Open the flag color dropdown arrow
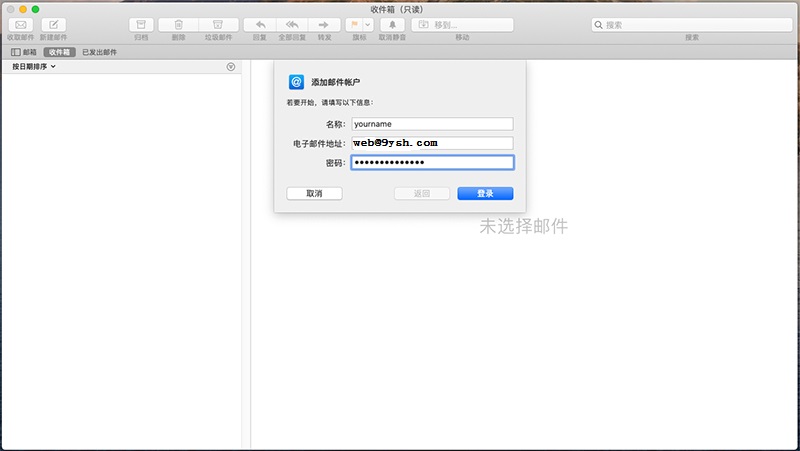This screenshot has width=800, height=451. pos(367,24)
